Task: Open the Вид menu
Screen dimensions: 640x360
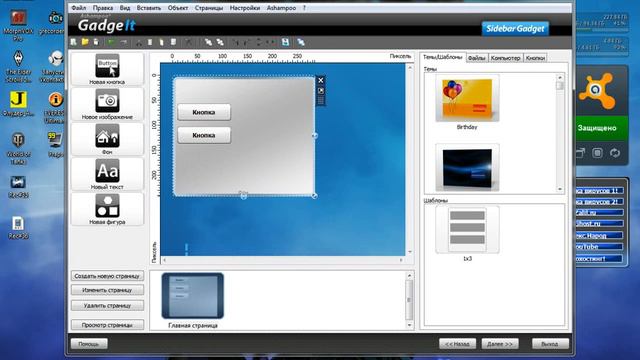Action: (x=125, y=8)
